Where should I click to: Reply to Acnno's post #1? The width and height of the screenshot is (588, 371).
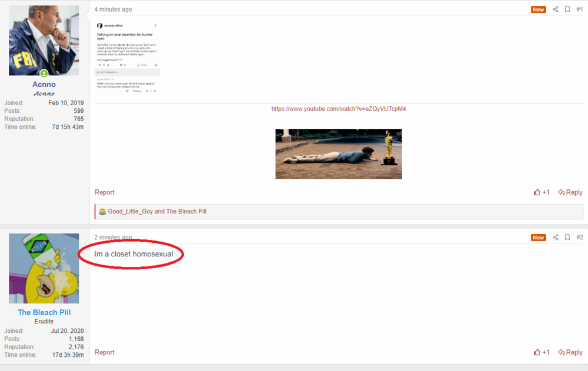[570, 192]
